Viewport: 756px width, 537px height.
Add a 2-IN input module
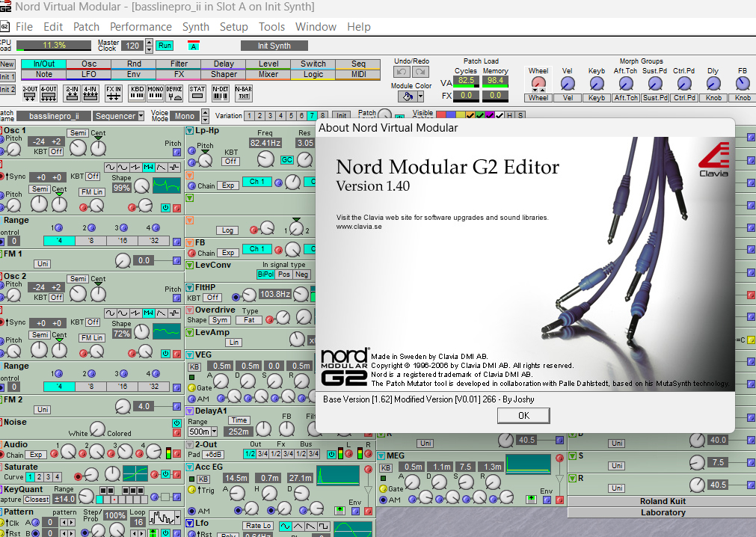[x=73, y=93]
